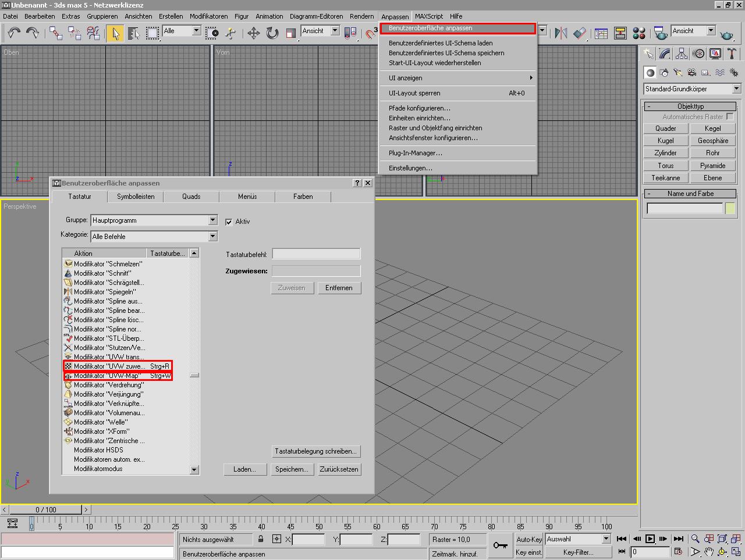Switch to the Modify command panel
The height and width of the screenshot is (560, 745).
[665, 54]
